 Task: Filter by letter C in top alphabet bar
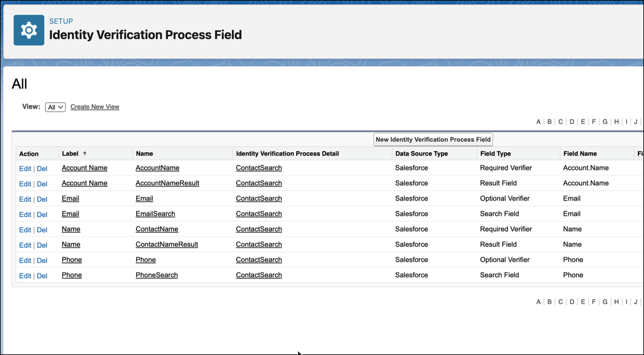click(x=561, y=122)
